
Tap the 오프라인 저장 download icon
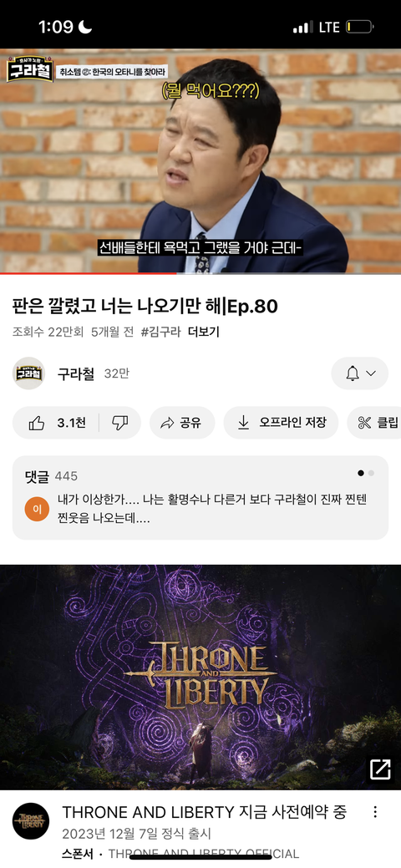tap(243, 423)
